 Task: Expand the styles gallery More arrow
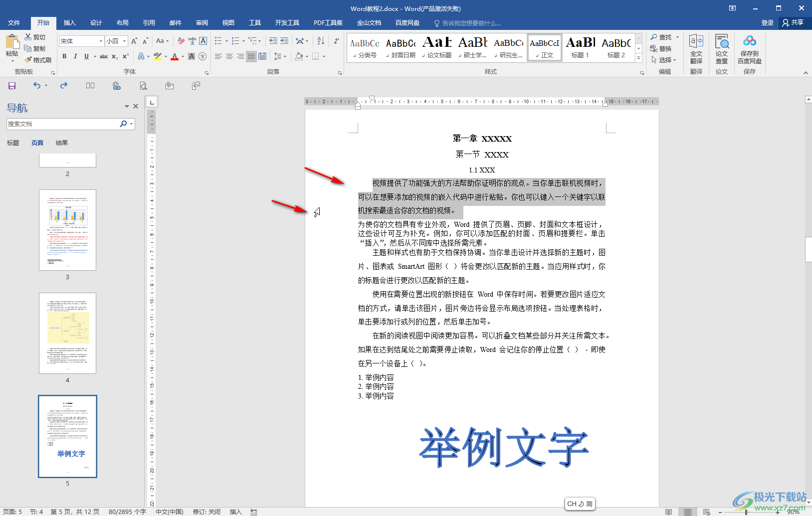coord(638,58)
